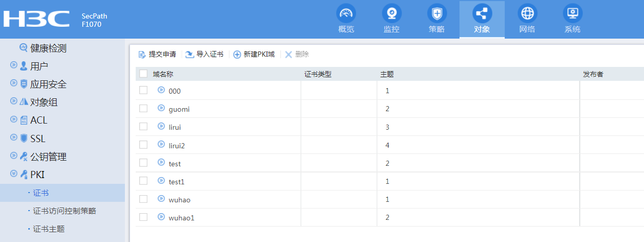Open the 策略 policy shield icon
Screen dimensions: 644x242
[x=437, y=13]
